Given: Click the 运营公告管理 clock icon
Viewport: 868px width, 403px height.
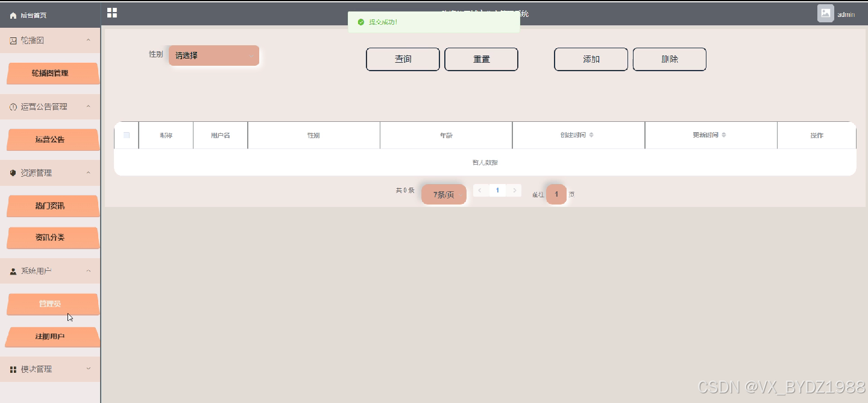Looking at the screenshot, I should 13,107.
